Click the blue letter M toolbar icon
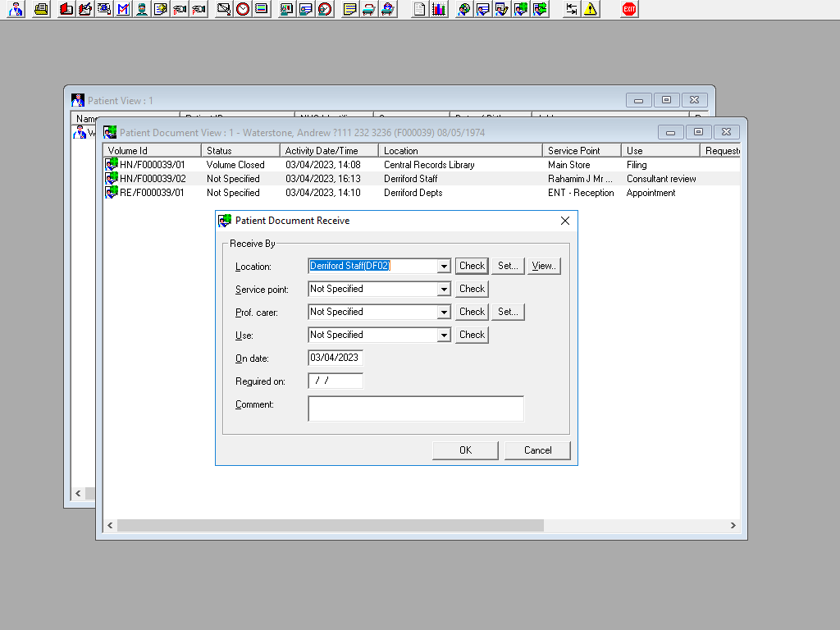This screenshot has width=840, height=630. point(123,9)
